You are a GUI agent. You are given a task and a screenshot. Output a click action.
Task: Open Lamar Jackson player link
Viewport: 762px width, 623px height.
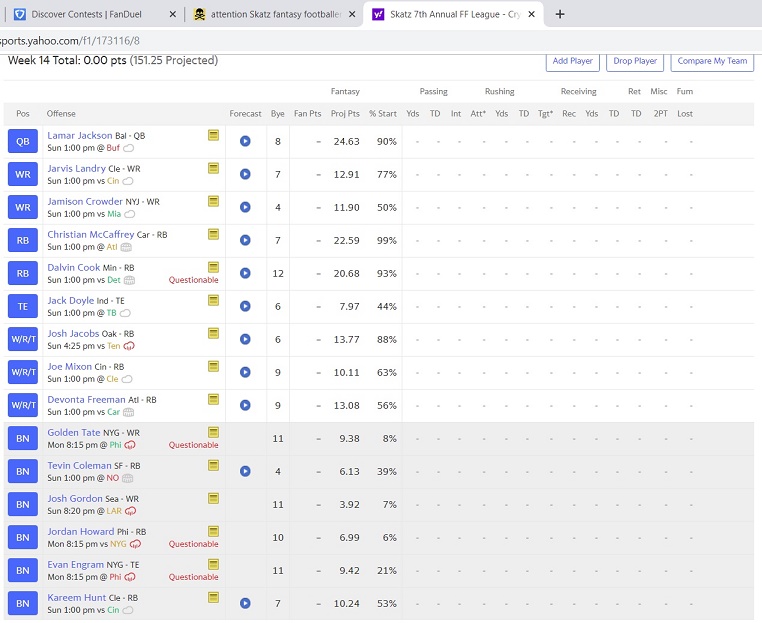80,136
